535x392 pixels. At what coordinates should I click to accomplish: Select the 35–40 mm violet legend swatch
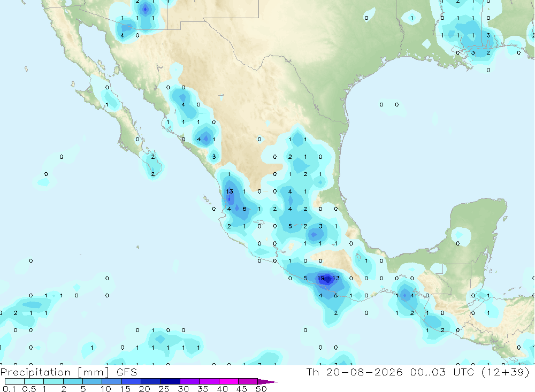209,381
